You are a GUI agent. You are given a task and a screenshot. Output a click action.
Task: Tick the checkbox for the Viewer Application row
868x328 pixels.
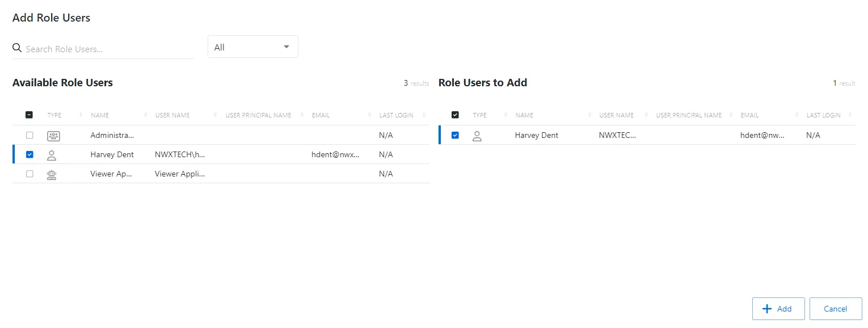pos(30,174)
